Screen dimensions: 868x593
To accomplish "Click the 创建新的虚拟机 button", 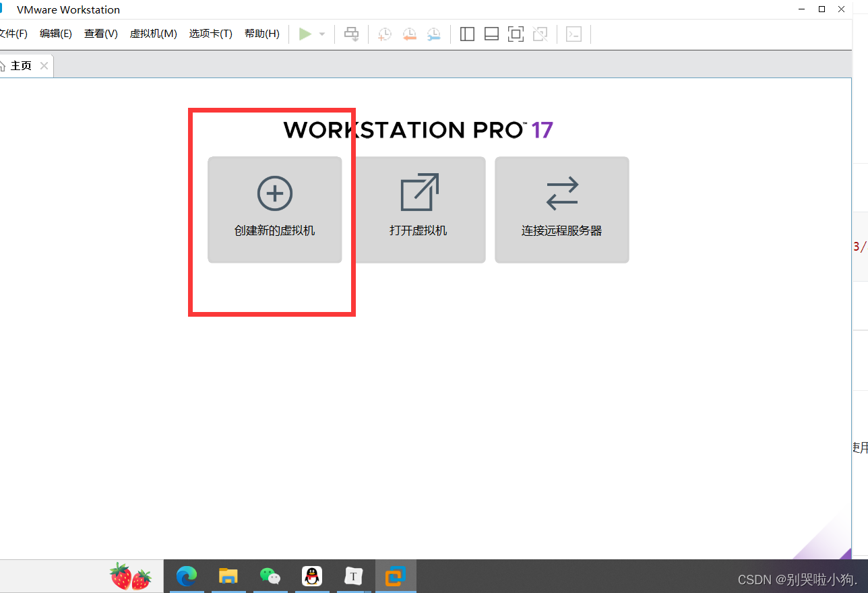I will click(275, 210).
